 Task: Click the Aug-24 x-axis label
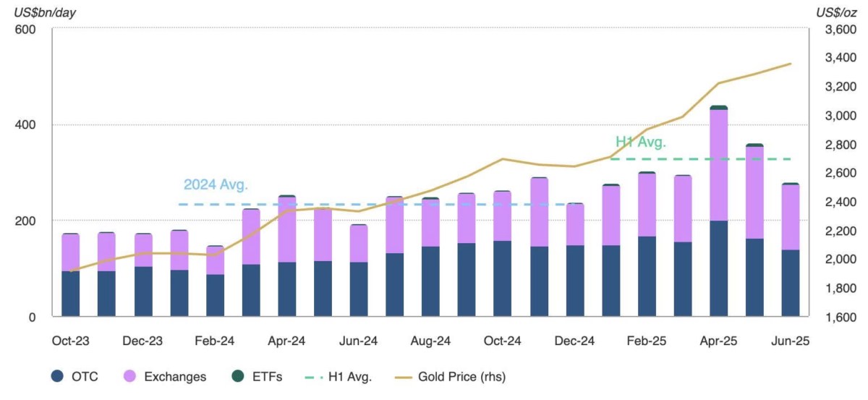(x=430, y=341)
